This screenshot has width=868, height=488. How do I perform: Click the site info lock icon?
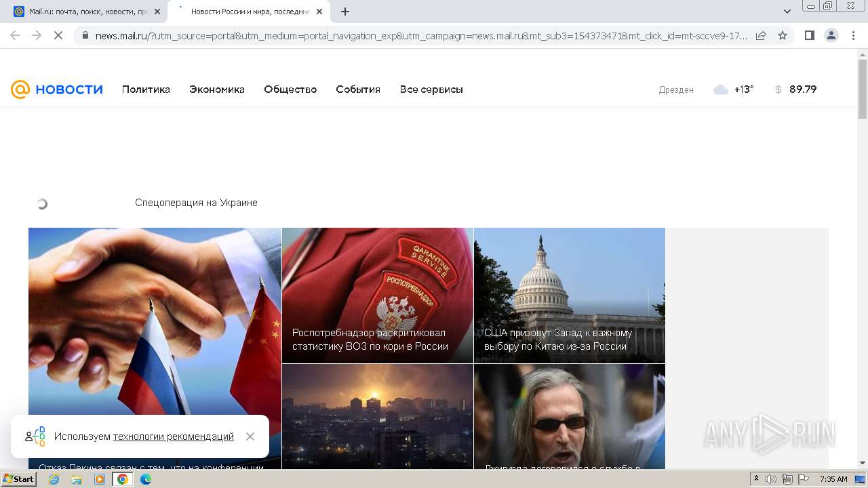point(85,35)
